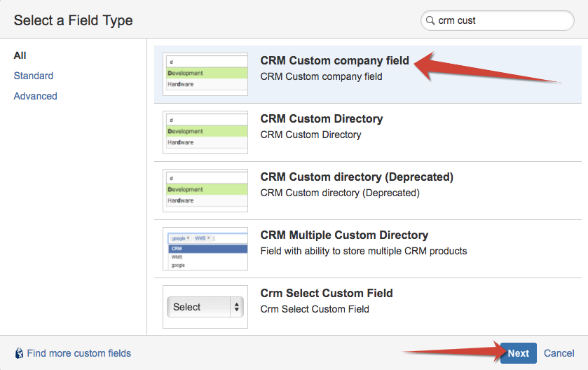Screen dimensions: 588x370
Task: Select the Crm Select Custom Field option
Action: pyautogui.click(x=327, y=294)
